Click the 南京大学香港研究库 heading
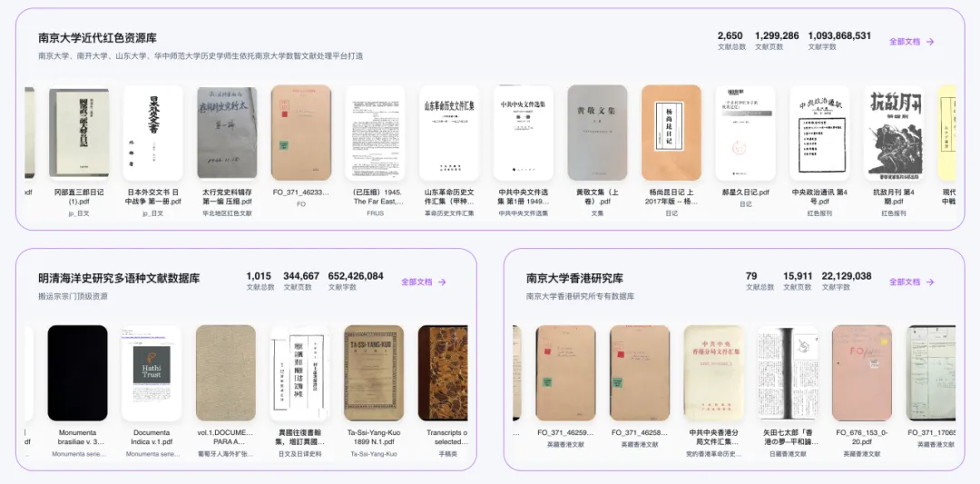The image size is (980, 484). click(x=574, y=279)
